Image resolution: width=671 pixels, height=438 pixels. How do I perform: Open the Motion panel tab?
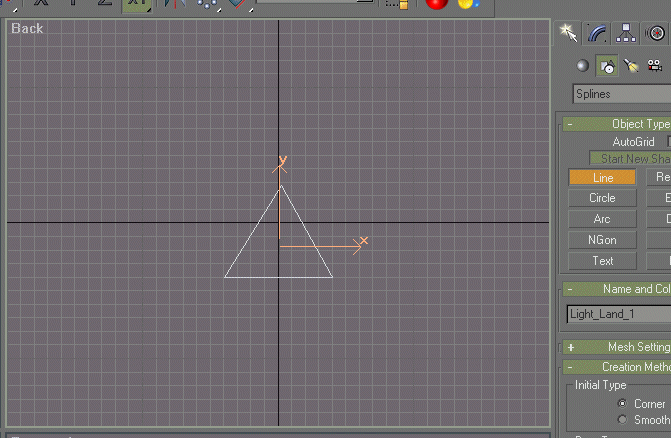(656, 33)
